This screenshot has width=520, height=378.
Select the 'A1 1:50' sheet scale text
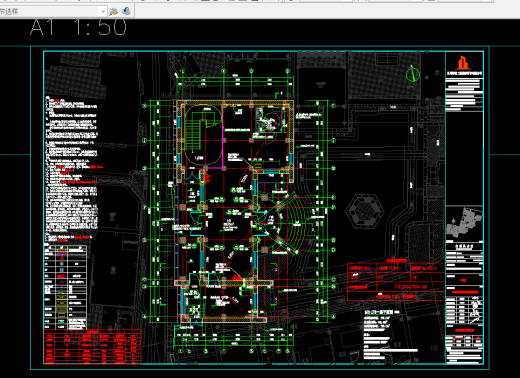[x=78, y=27]
